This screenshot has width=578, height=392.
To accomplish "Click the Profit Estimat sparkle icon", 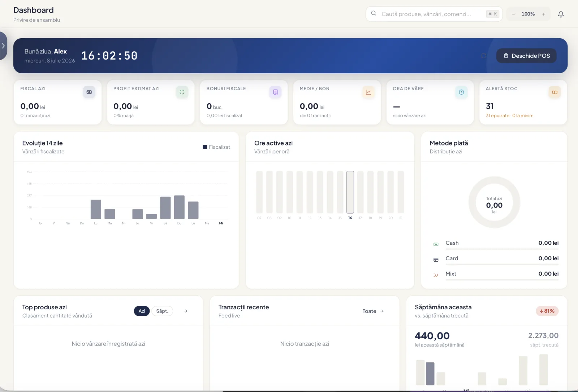I will 182,92.
